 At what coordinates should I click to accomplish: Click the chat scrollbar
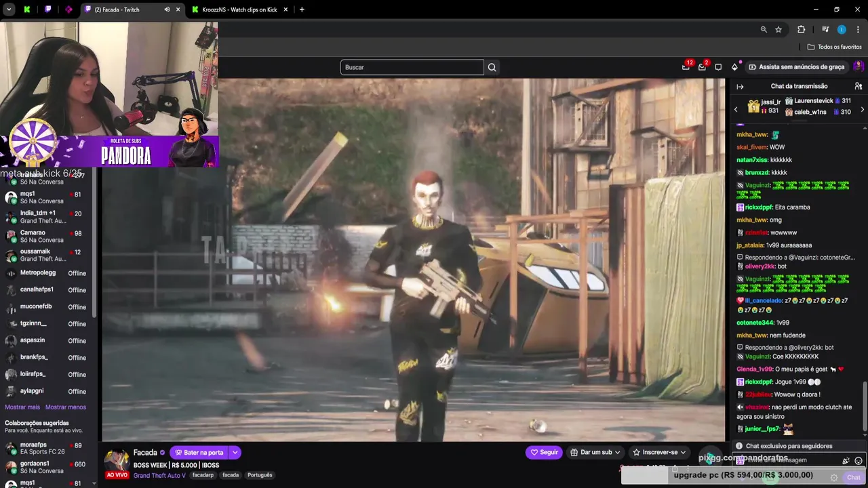click(x=864, y=405)
